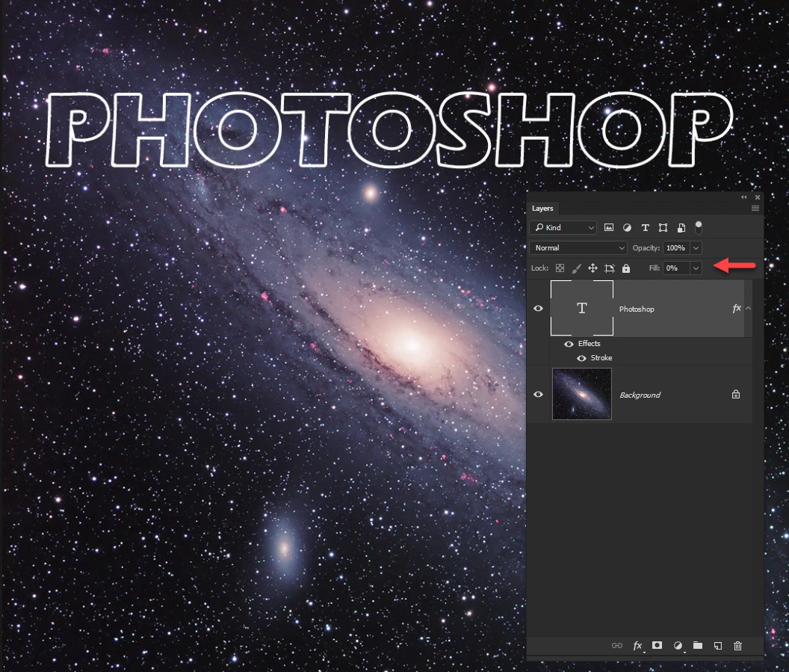
Task: Click the Background layer lock icon
Action: pos(736,394)
